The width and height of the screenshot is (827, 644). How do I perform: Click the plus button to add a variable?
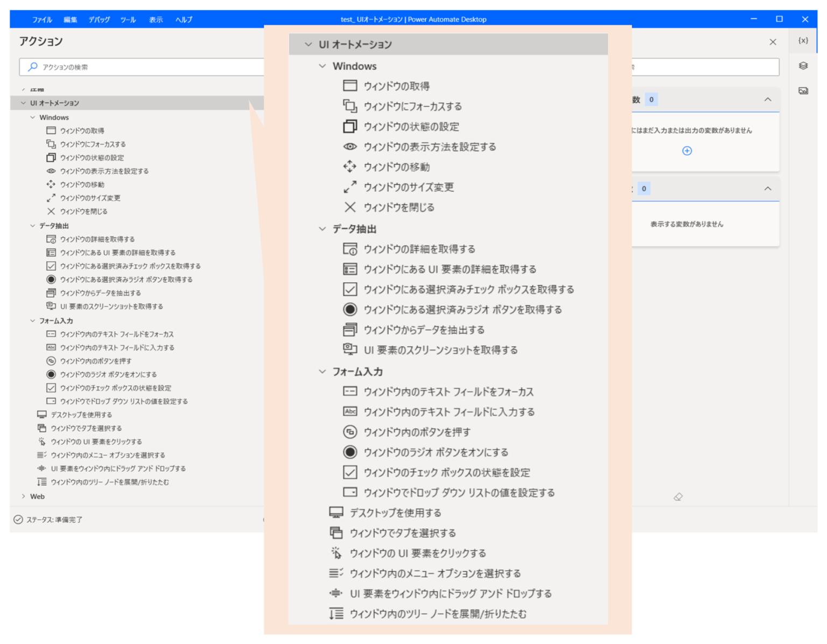point(687,151)
